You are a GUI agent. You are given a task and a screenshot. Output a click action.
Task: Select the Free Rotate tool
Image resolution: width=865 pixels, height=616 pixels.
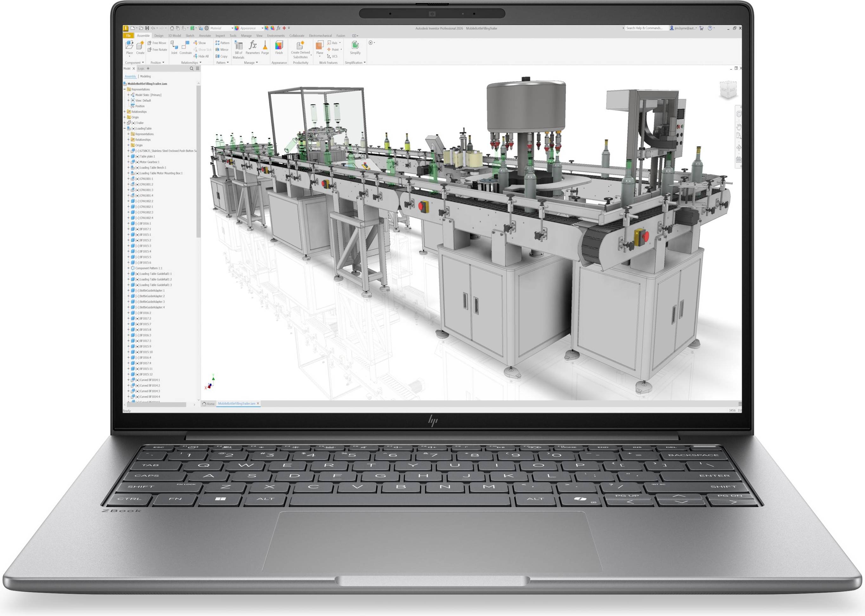[x=158, y=50]
